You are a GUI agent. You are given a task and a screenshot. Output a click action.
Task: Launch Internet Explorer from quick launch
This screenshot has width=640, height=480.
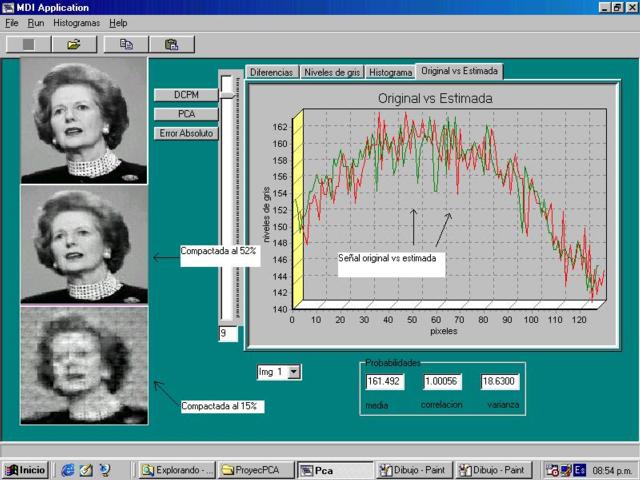pyautogui.click(x=68, y=469)
